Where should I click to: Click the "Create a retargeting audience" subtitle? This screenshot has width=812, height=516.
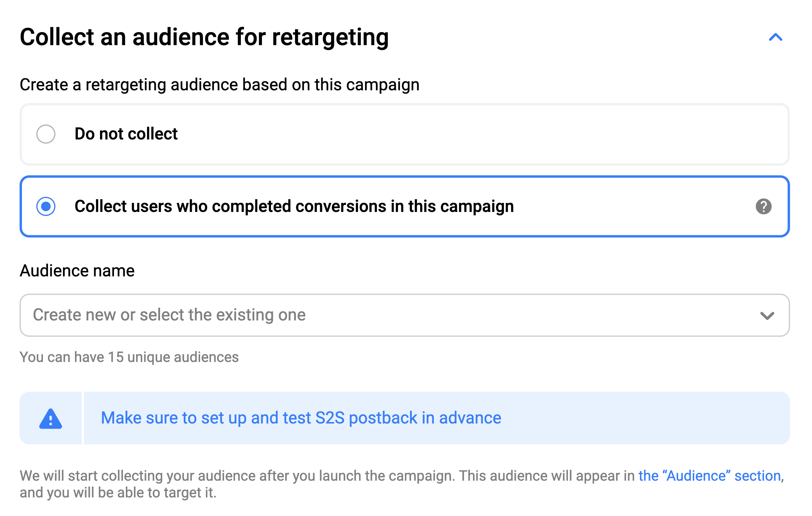pyautogui.click(x=219, y=85)
